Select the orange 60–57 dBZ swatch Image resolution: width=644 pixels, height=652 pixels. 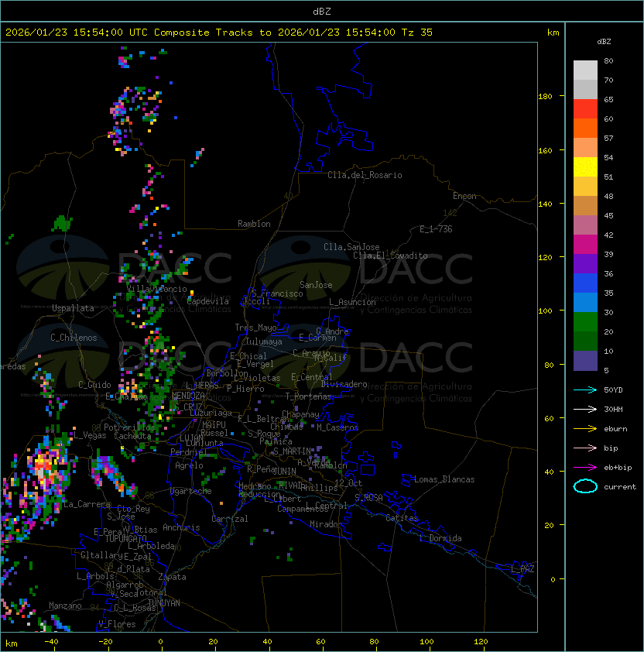click(585, 128)
